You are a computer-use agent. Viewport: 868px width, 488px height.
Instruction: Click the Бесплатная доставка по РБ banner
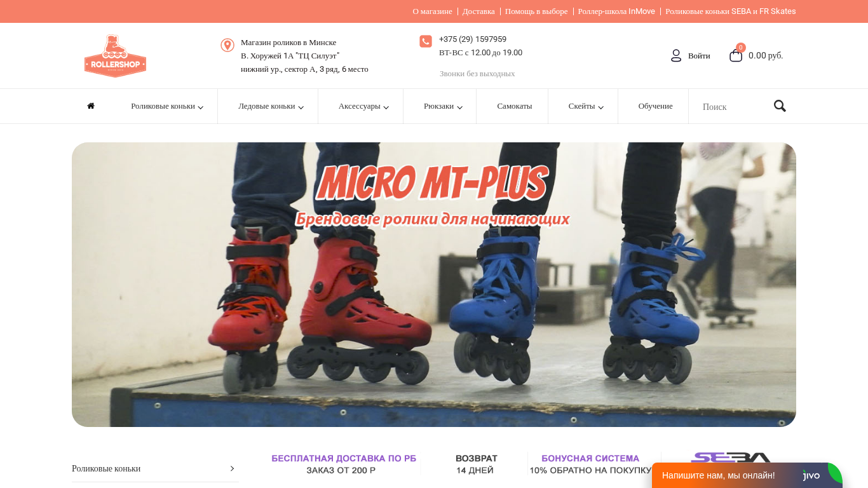click(344, 464)
